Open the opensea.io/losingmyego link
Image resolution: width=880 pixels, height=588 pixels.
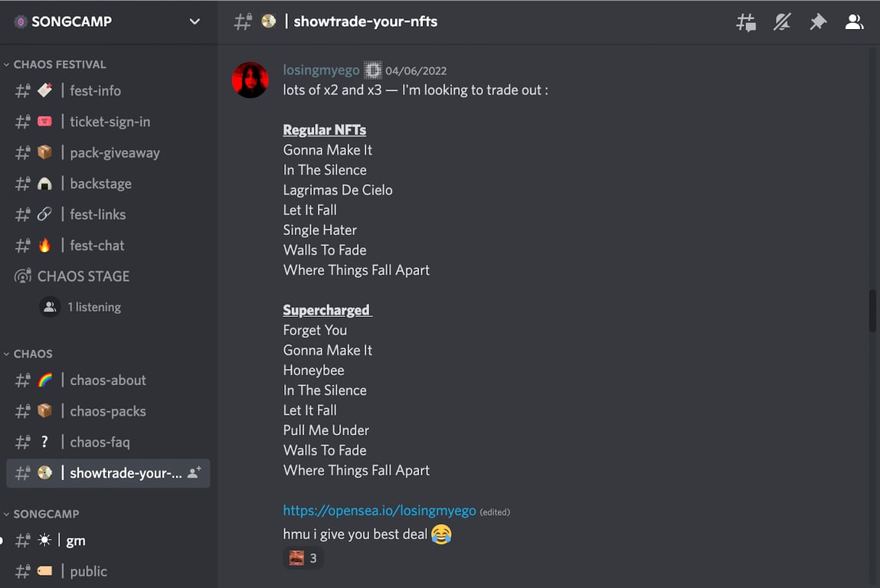[379, 511]
